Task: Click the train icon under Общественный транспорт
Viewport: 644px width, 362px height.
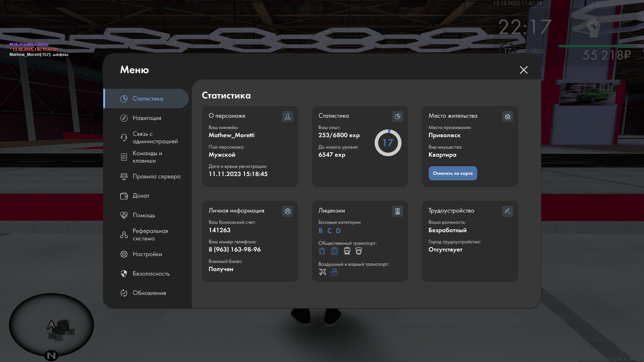Action: click(x=347, y=251)
